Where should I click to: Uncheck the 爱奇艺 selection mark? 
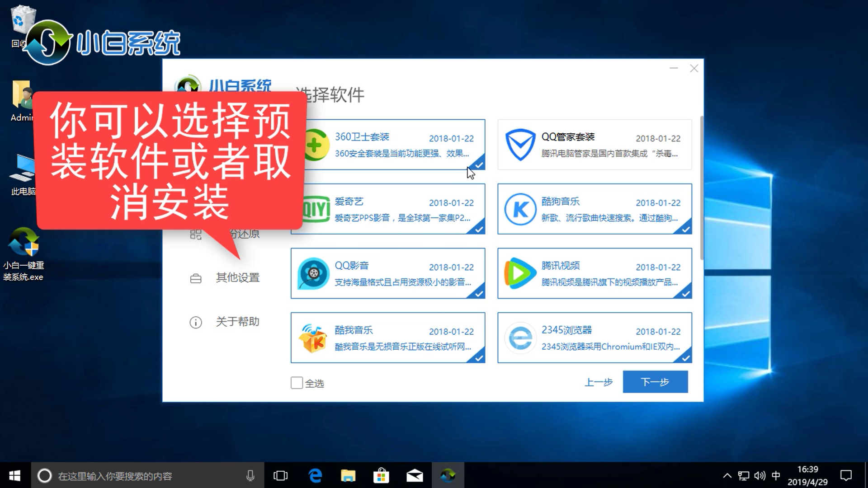point(478,229)
